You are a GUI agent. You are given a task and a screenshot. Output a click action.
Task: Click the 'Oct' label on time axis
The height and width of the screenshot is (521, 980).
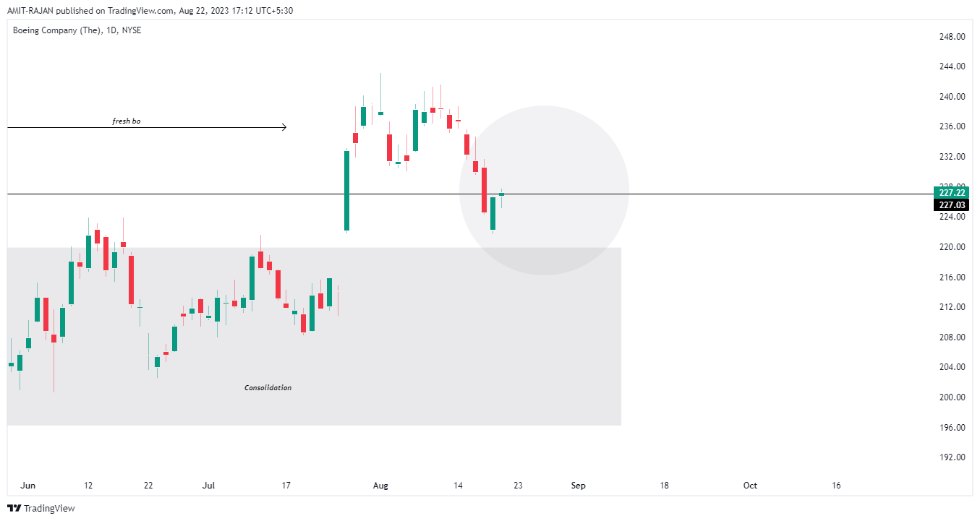(750, 486)
